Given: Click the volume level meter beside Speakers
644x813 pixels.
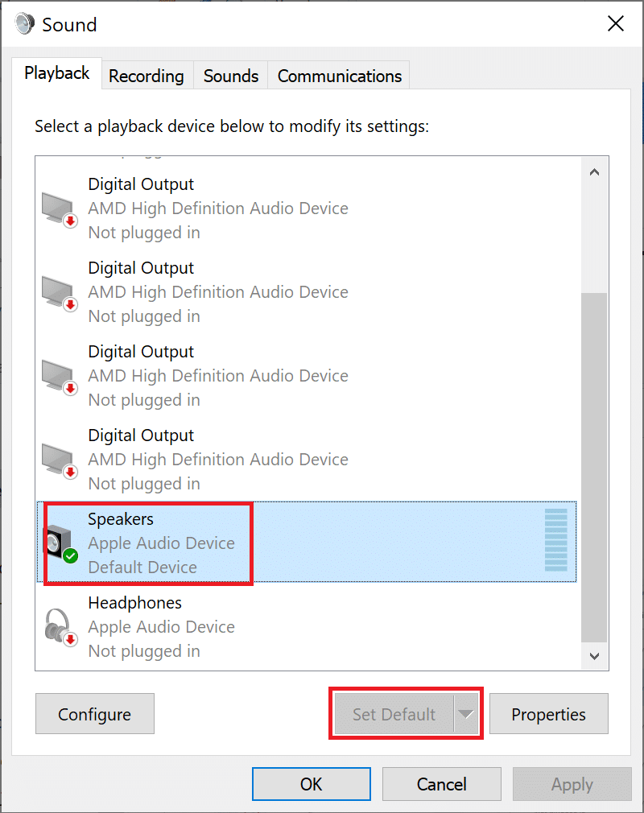Looking at the screenshot, I should coord(557,541).
